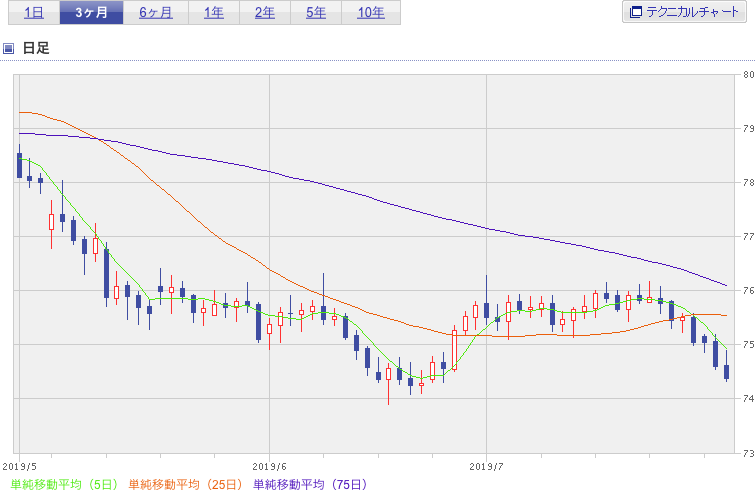The image size is (755, 493).
Task: Click the window icon on テクニカルチャート button
Action: (636, 12)
